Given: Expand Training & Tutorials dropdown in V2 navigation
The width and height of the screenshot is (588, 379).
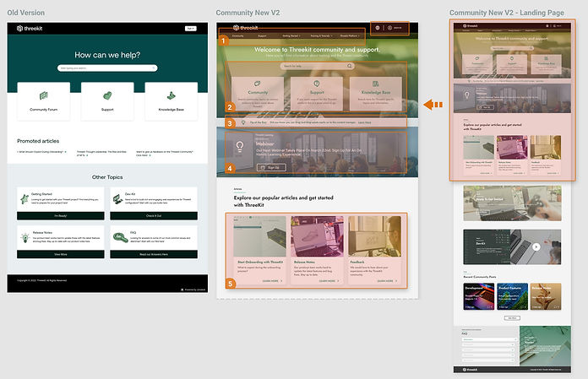Looking at the screenshot, I should 321,36.
